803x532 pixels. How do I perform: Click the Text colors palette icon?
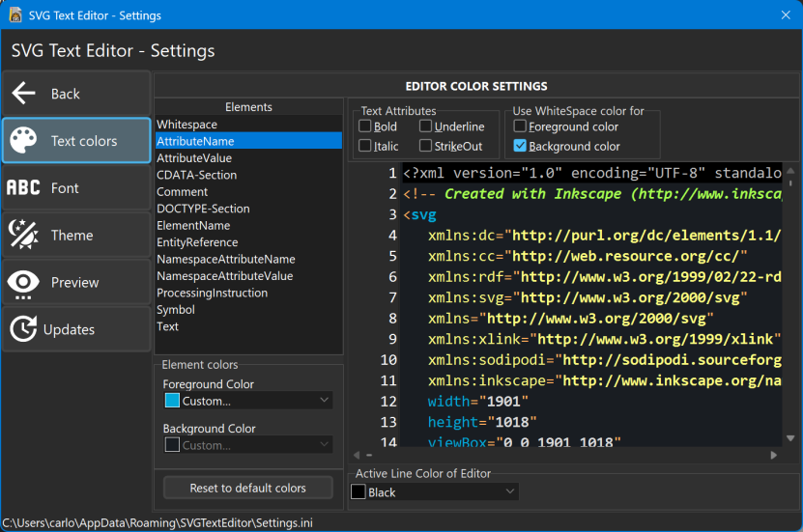(23, 140)
